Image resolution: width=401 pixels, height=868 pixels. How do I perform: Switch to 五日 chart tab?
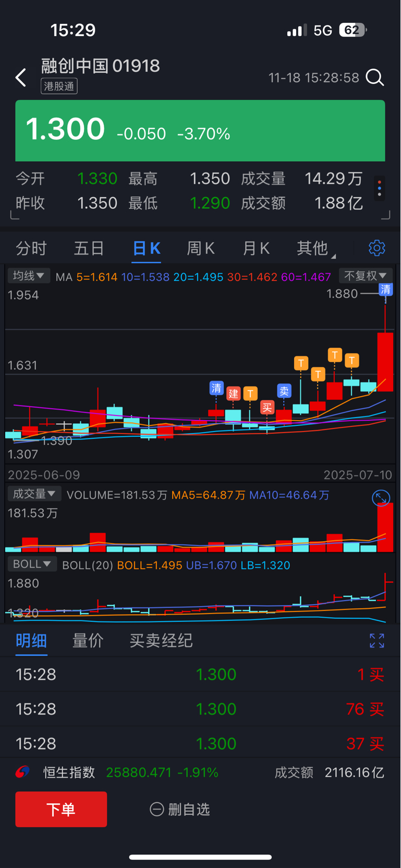pyautogui.click(x=89, y=248)
